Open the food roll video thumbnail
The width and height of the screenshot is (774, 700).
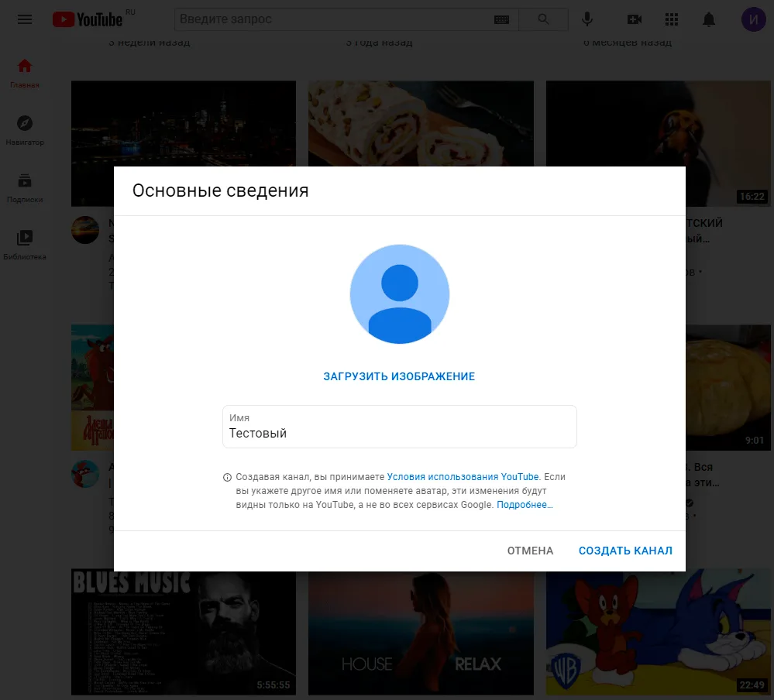coord(421,123)
